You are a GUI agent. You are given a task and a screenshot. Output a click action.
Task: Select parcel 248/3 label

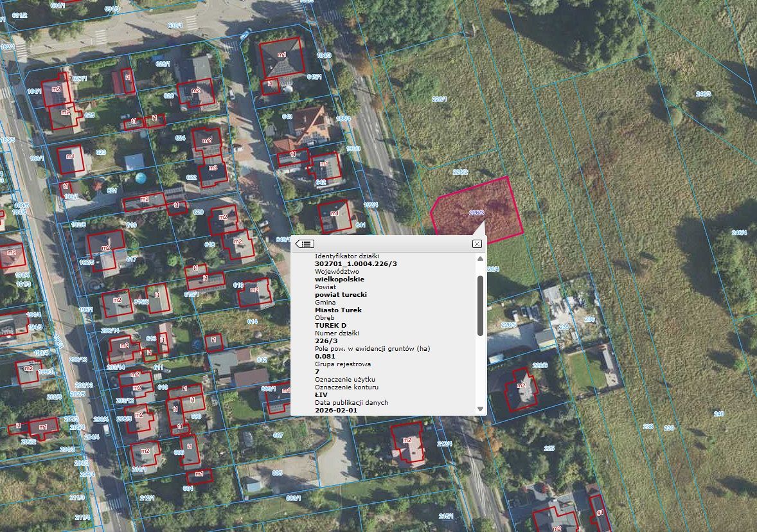[703, 94]
